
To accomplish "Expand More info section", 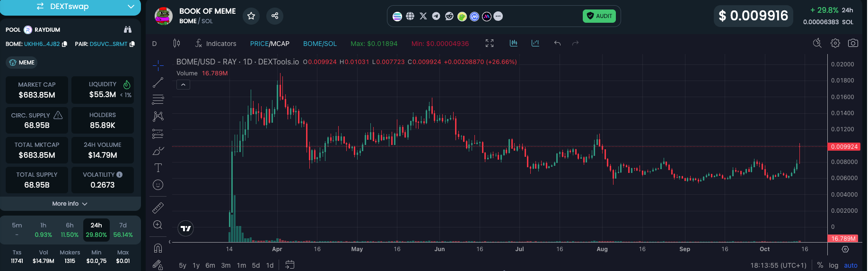I will tap(70, 204).
